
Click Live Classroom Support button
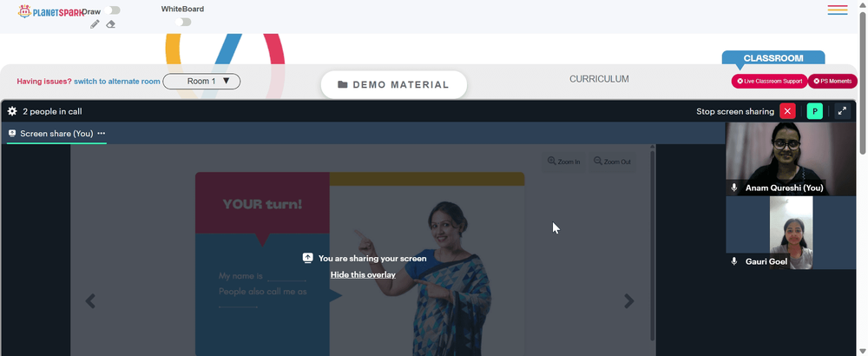769,82
